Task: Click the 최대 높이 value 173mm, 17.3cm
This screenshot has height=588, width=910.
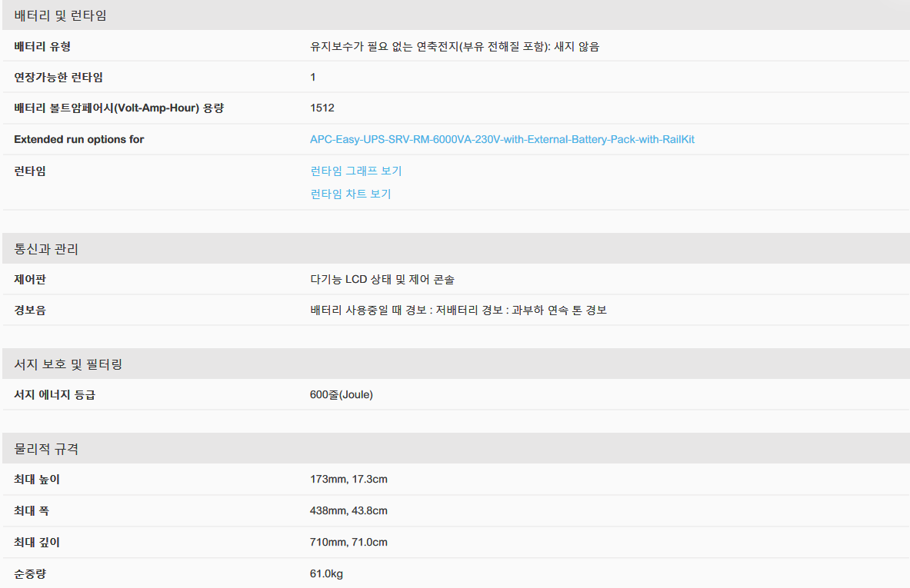Action: [348, 480]
